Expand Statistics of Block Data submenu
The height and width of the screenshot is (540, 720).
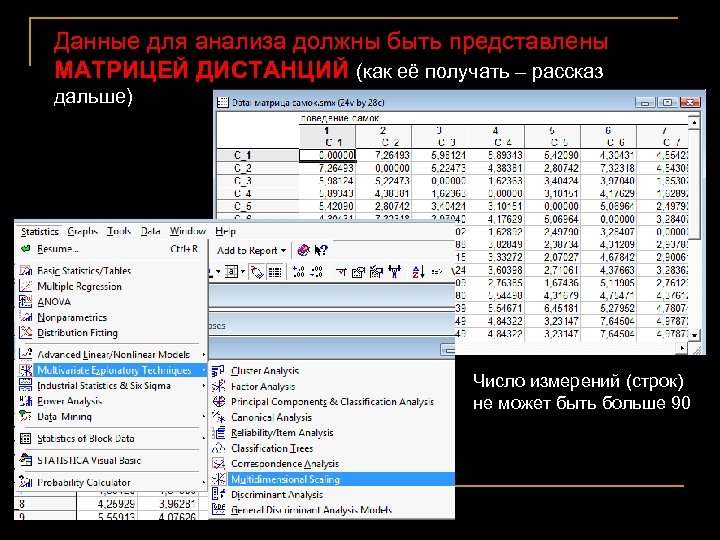coord(110,439)
